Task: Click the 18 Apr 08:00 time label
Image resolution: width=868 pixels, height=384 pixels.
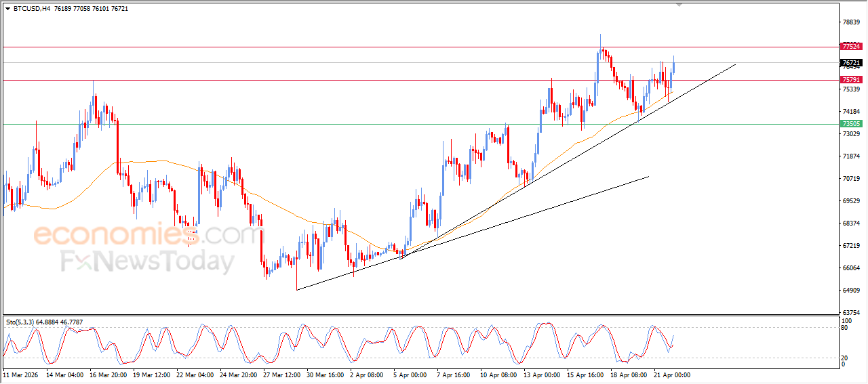Action: click(x=629, y=375)
